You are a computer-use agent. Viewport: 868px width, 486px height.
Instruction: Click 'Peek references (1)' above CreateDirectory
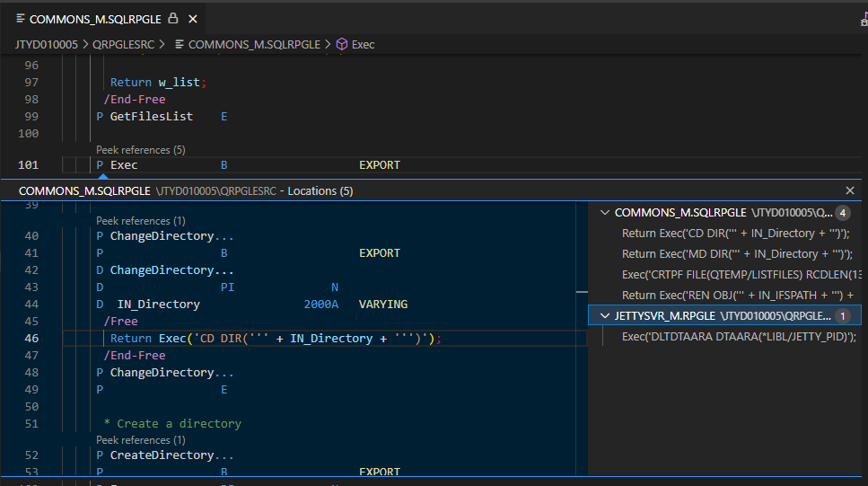140,440
